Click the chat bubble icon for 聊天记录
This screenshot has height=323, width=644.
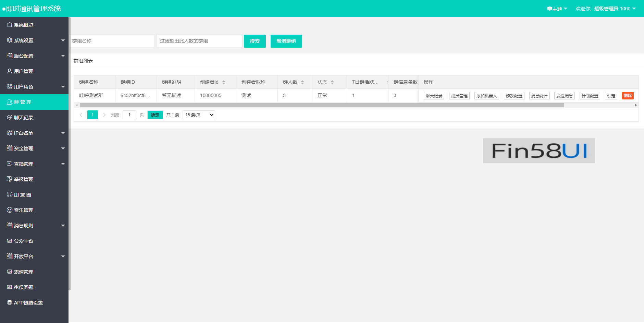10,117
